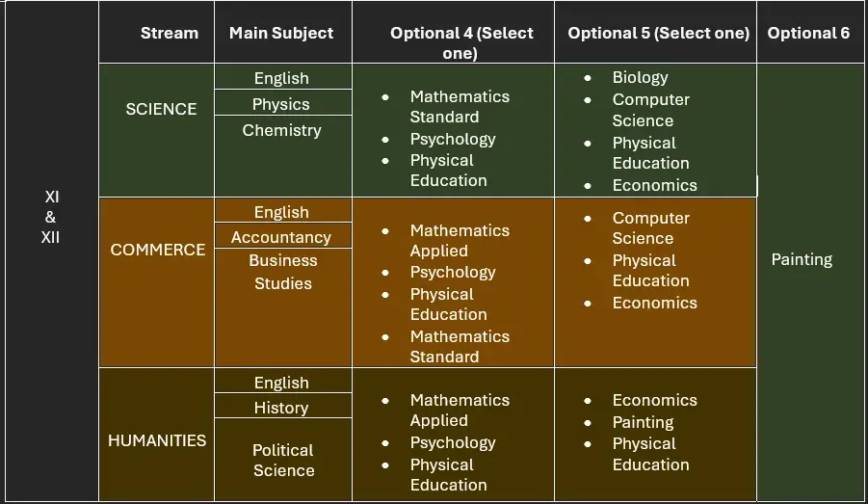
Task: Select the Main Subject column header
Action: (281, 33)
